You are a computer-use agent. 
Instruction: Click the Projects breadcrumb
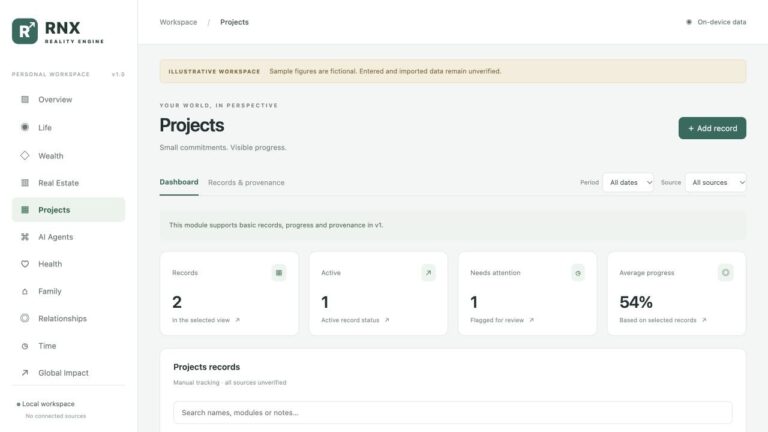[x=234, y=22]
